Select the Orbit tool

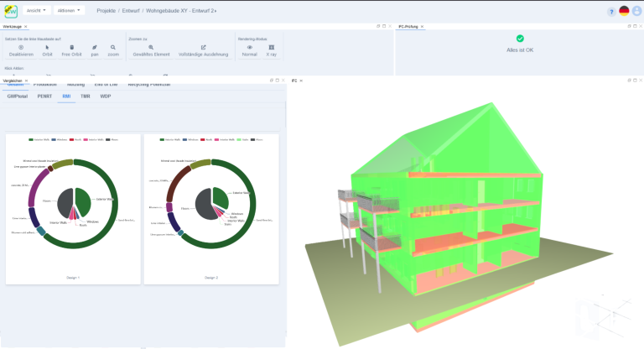47,50
